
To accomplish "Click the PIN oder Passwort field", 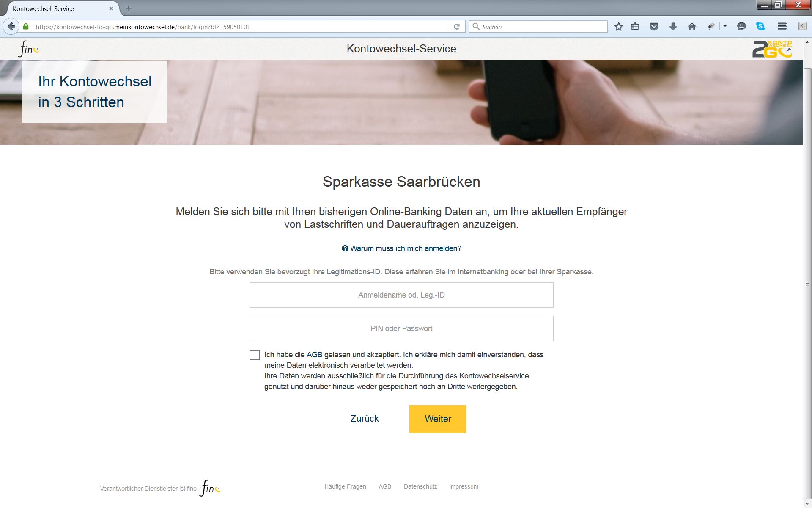I will pos(401,329).
